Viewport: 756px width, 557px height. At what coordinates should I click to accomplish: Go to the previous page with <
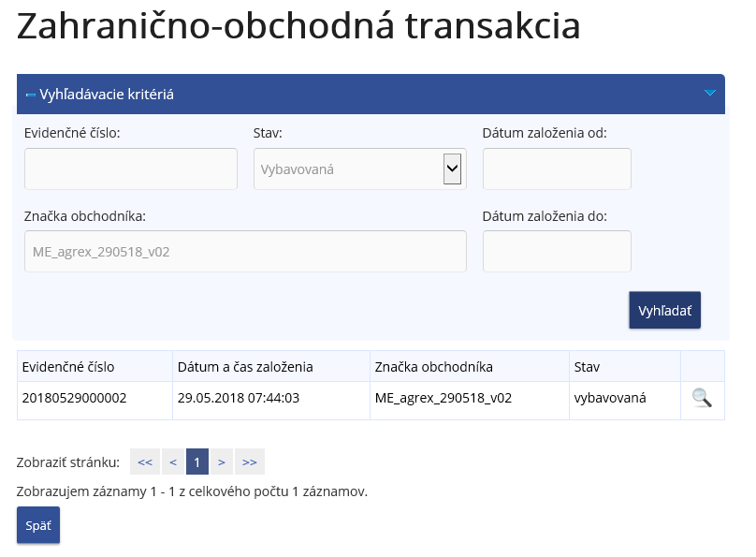pyautogui.click(x=173, y=462)
